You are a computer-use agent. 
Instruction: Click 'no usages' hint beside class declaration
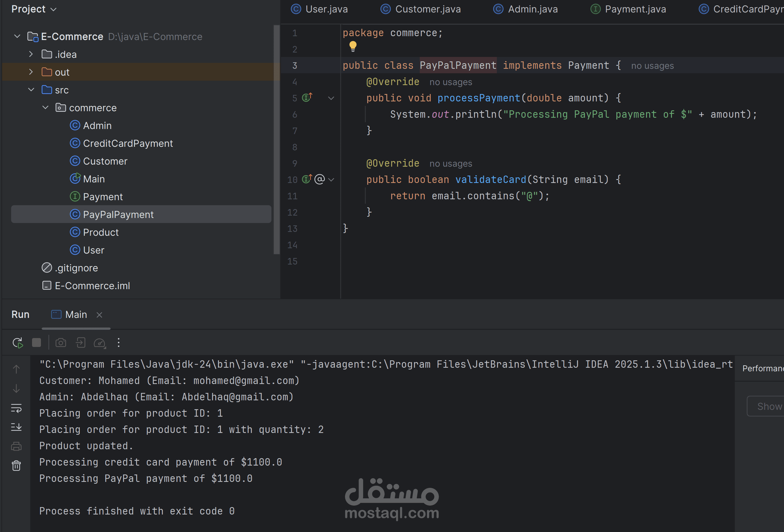coord(652,66)
